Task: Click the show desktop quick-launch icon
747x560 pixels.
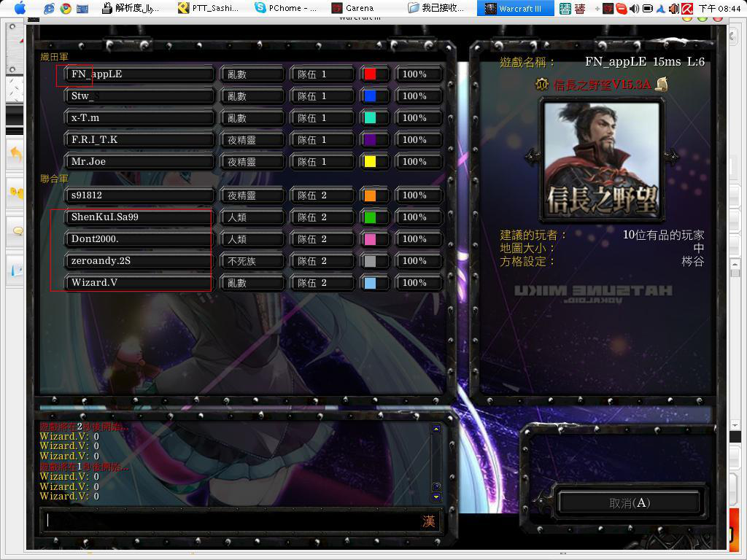Action: (x=82, y=8)
